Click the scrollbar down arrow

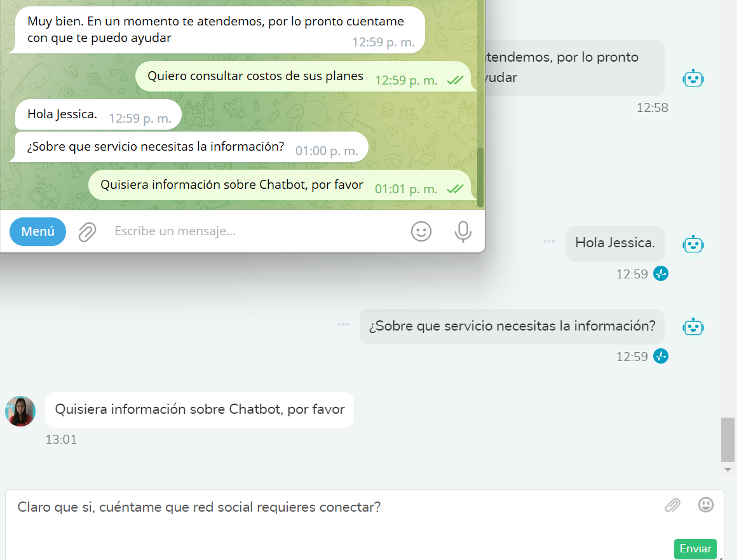point(728,470)
